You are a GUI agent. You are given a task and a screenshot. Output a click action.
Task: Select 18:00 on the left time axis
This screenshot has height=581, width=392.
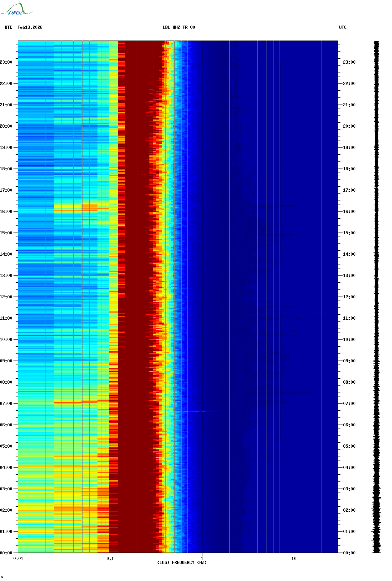pyautogui.click(x=6, y=169)
